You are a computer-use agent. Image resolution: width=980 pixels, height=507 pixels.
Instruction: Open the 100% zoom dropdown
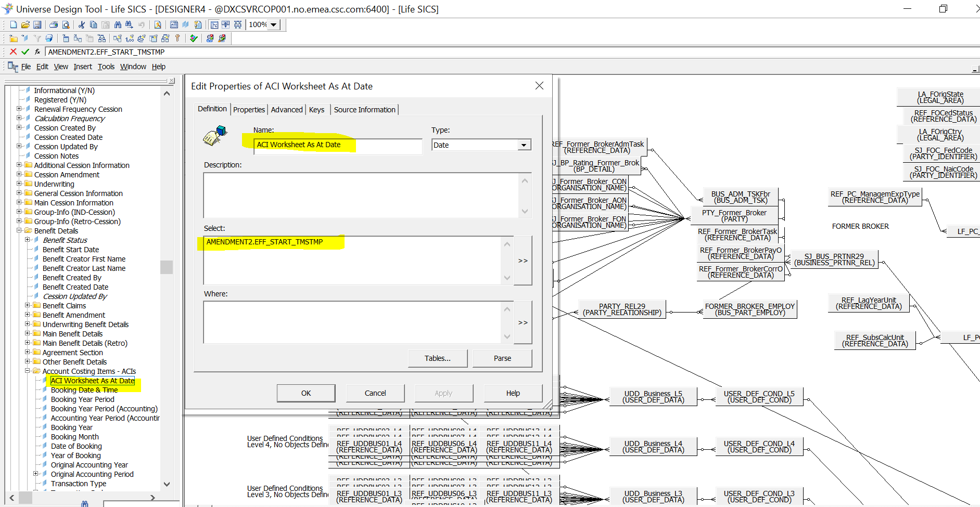coord(274,24)
